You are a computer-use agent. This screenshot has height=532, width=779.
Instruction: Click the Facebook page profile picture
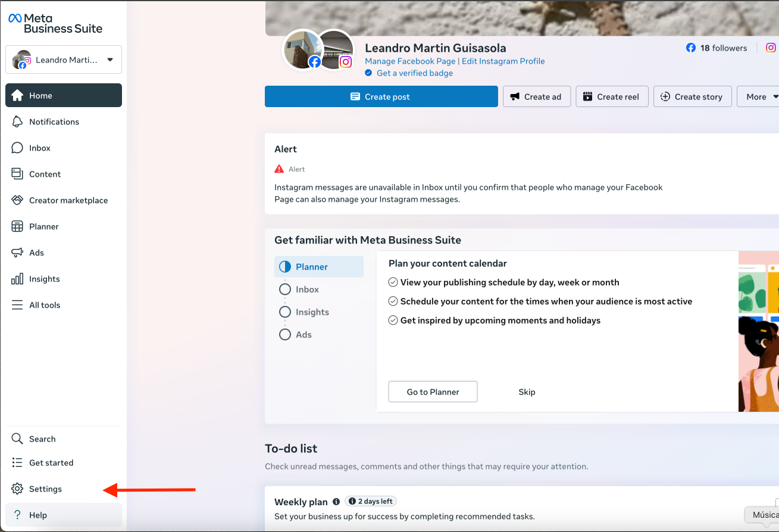tap(302, 50)
